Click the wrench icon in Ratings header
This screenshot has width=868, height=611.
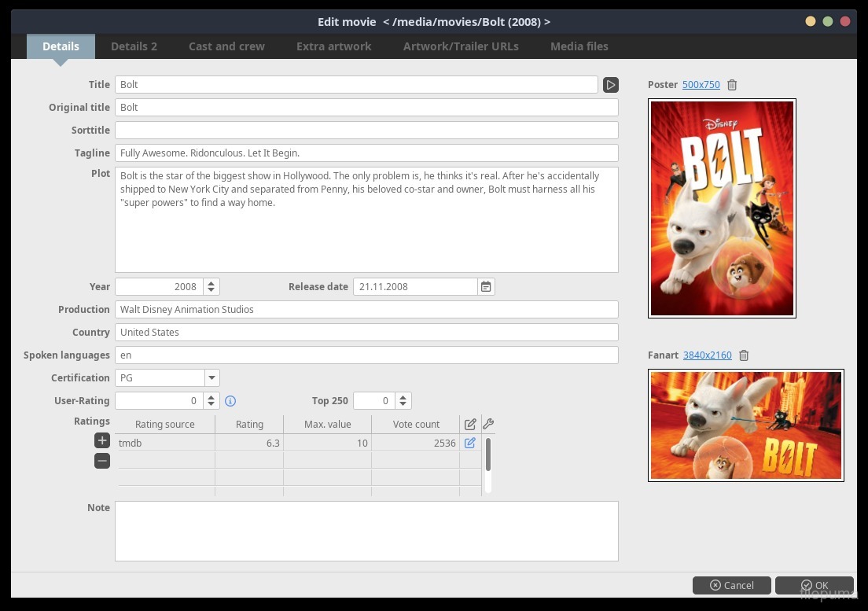pyautogui.click(x=488, y=424)
